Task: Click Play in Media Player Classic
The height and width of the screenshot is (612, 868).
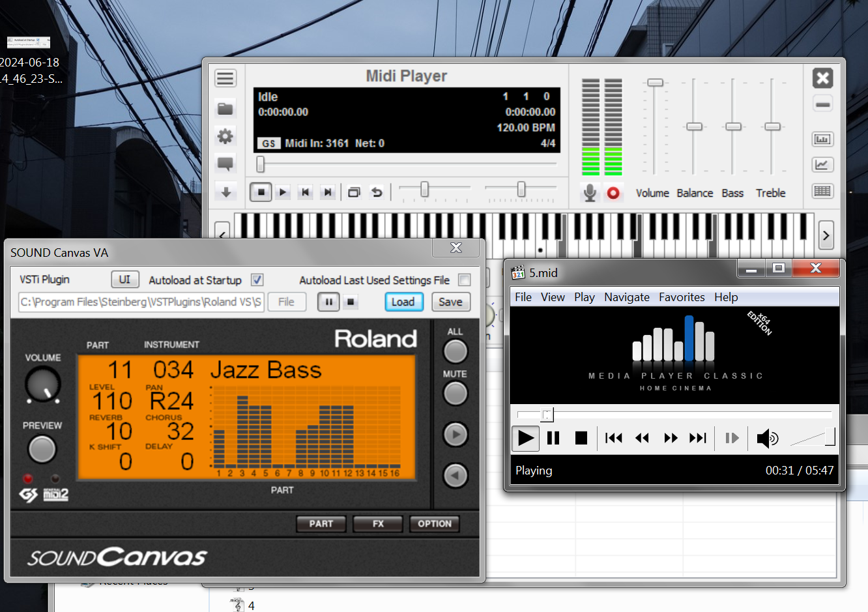Action: coord(525,438)
